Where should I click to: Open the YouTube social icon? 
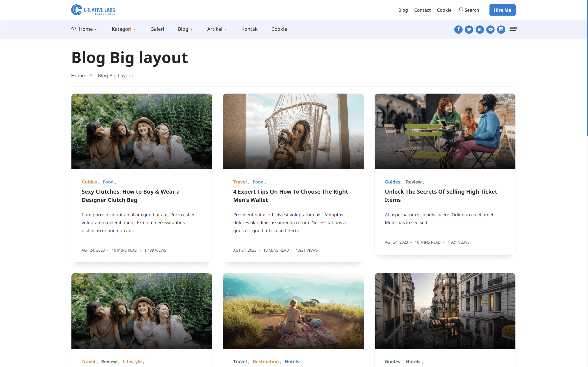tap(490, 29)
